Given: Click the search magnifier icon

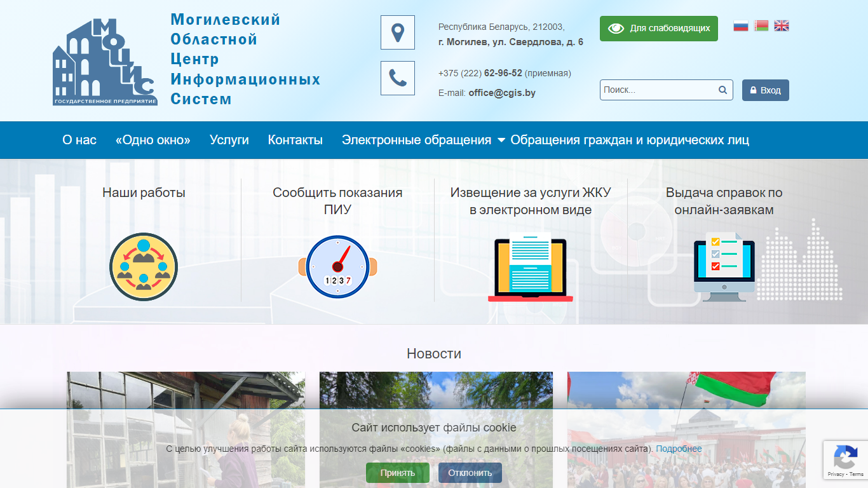Looking at the screenshot, I should 722,90.
